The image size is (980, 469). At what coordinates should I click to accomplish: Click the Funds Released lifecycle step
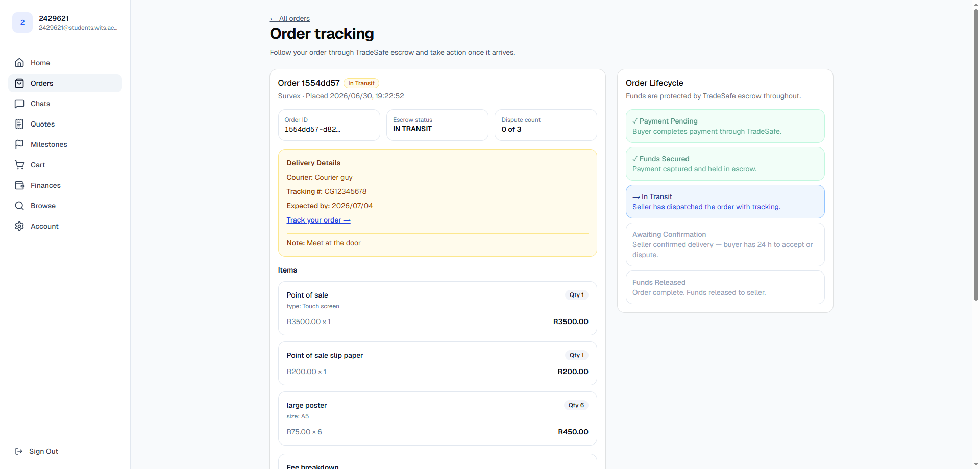pos(725,287)
